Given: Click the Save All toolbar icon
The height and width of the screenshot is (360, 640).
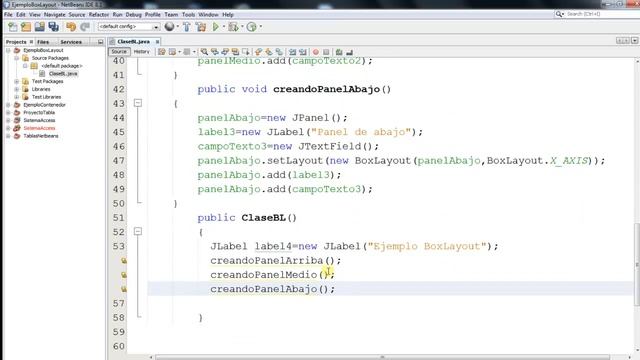Looking at the screenshot, I should tap(53, 27).
